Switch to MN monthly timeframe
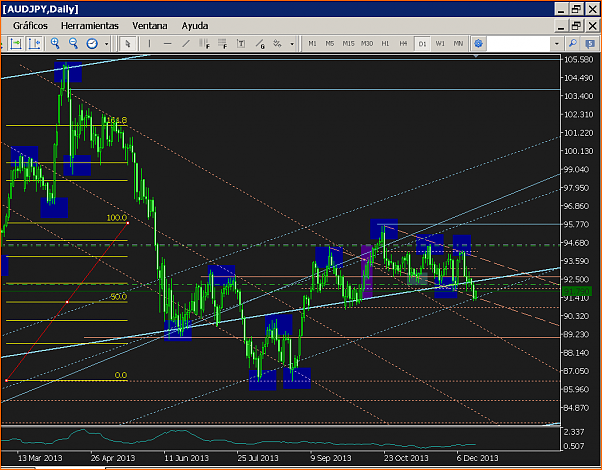The width and height of the screenshot is (602, 470). (x=458, y=44)
